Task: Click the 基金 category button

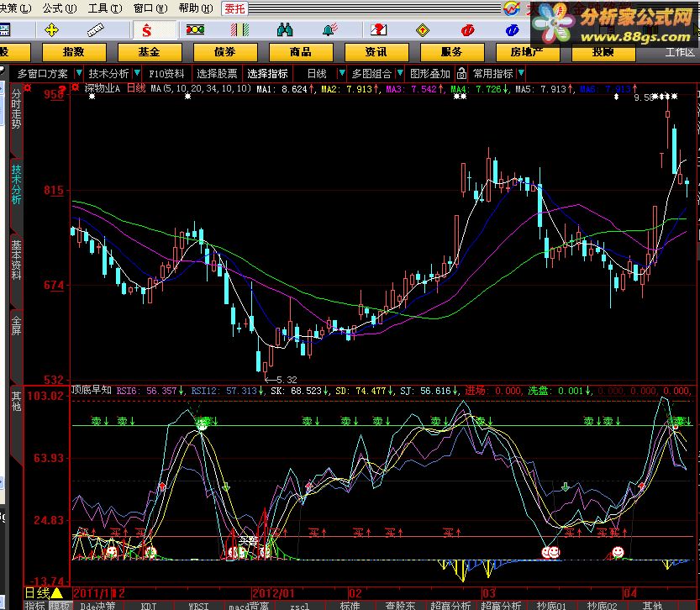Action: [149, 52]
